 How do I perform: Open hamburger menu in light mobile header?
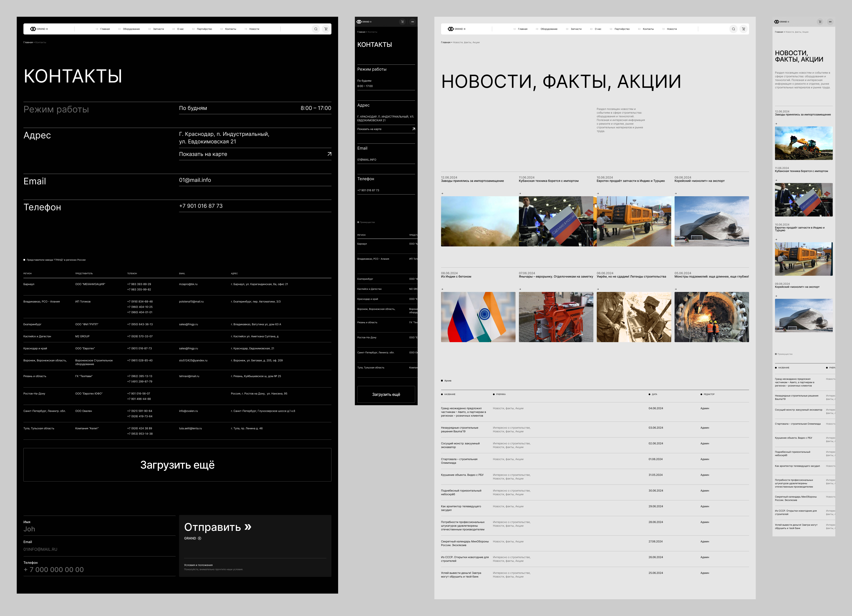coord(830,22)
